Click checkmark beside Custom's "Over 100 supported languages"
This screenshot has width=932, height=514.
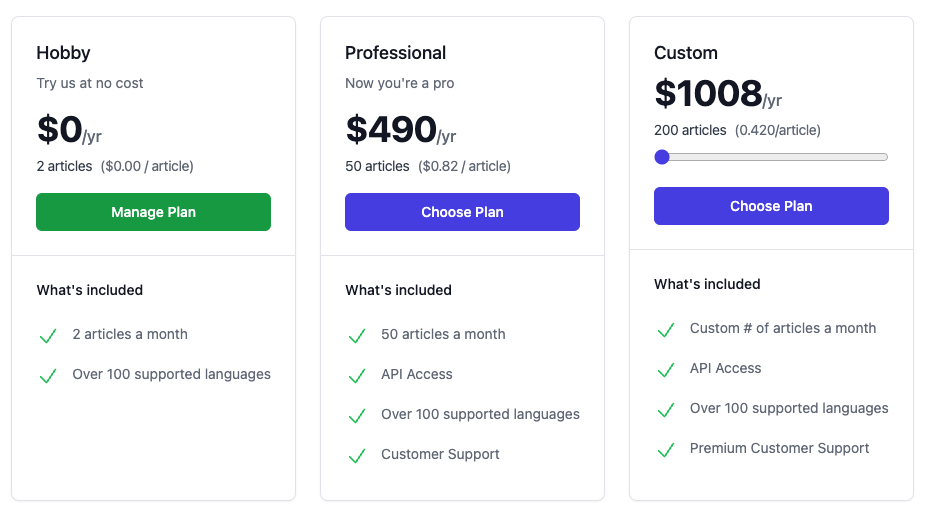coord(665,410)
